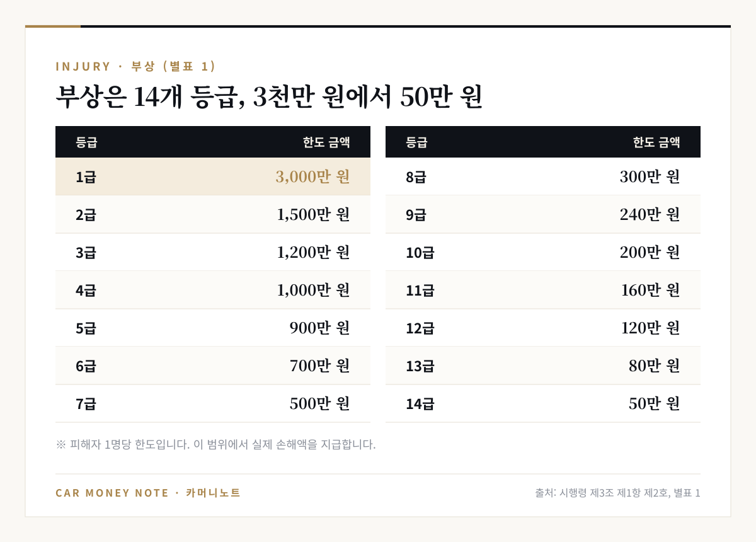Click the 4급 grade cell
Viewport: 756px width, 542px height.
(86, 291)
